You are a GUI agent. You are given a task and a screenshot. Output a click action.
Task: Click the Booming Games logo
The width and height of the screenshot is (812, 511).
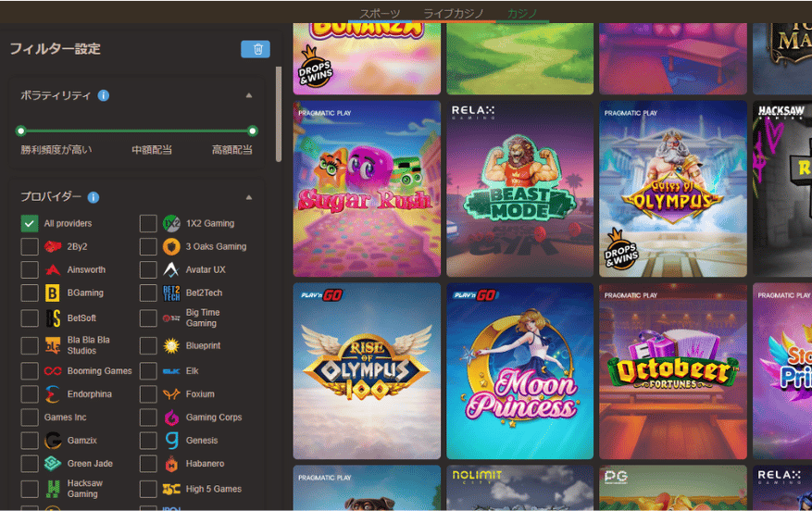[53, 370]
